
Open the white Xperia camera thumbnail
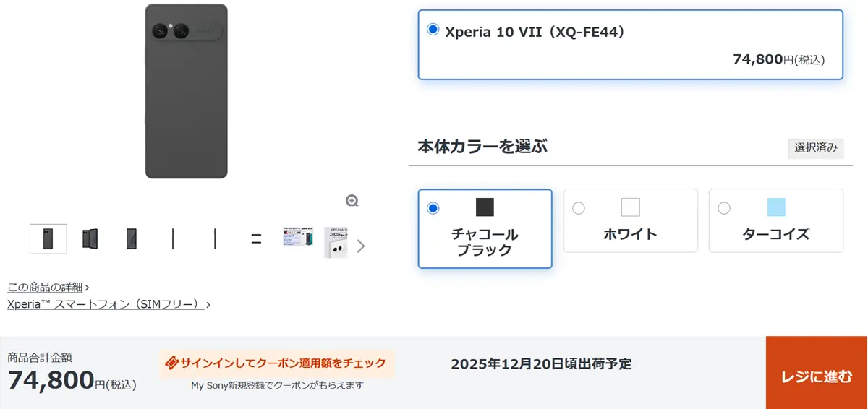pyautogui.click(x=336, y=241)
